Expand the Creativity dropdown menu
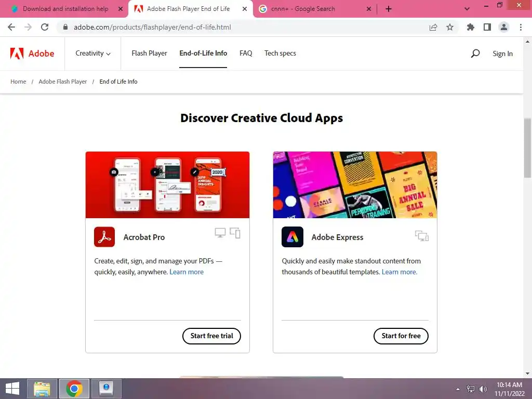The height and width of the screenshot is (399, 532). (93, 54)
